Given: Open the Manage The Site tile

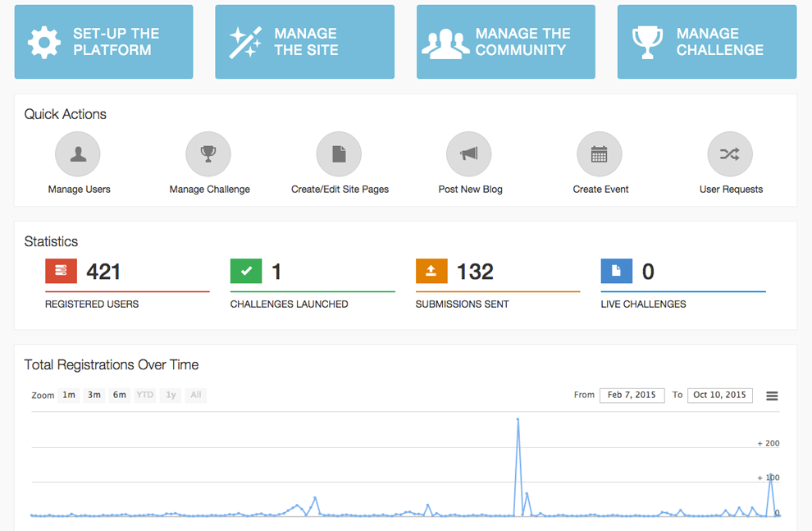Looking at the screenshot, I should click(x=304, y=42).
